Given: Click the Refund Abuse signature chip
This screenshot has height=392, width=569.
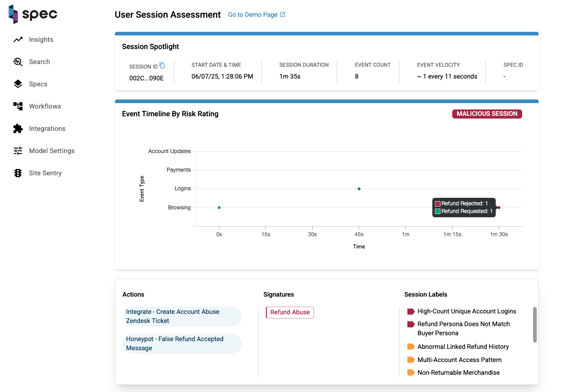Looking at the screenshot, I should click(290, 313).
